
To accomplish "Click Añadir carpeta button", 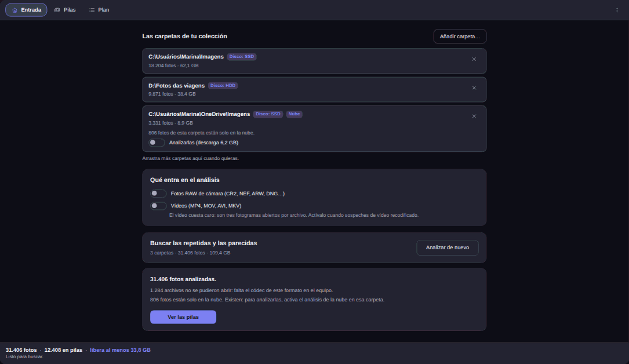I will tap(460, 37).
